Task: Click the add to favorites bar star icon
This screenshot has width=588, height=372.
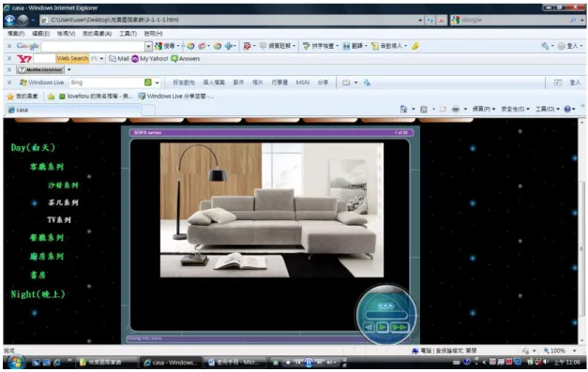Action: [x=51, y=97]
